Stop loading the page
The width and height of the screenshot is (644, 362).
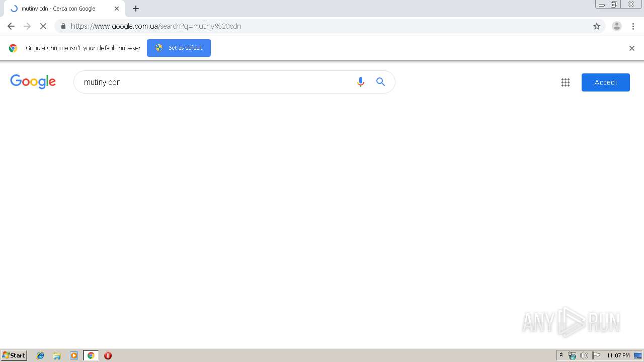tap(43, 26)
